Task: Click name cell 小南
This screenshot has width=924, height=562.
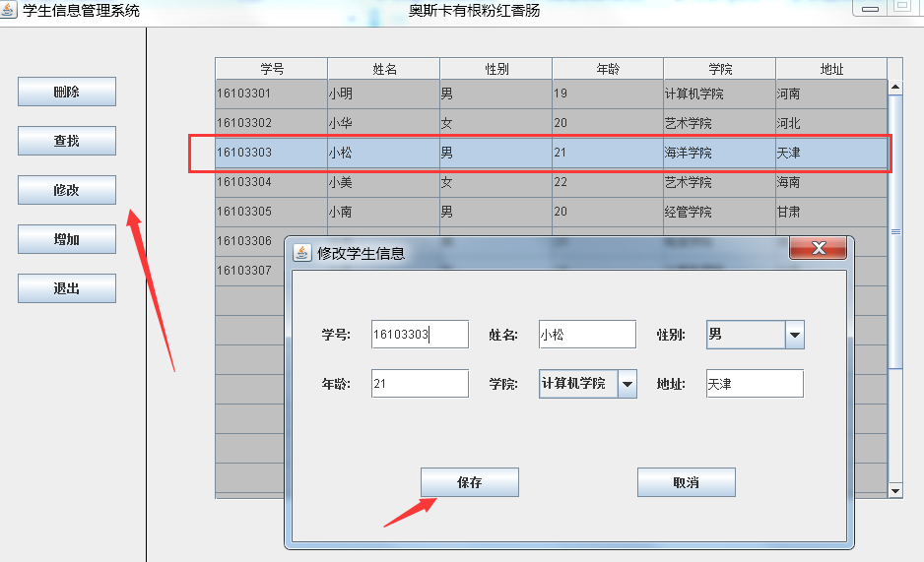Action: coord(383,212)
